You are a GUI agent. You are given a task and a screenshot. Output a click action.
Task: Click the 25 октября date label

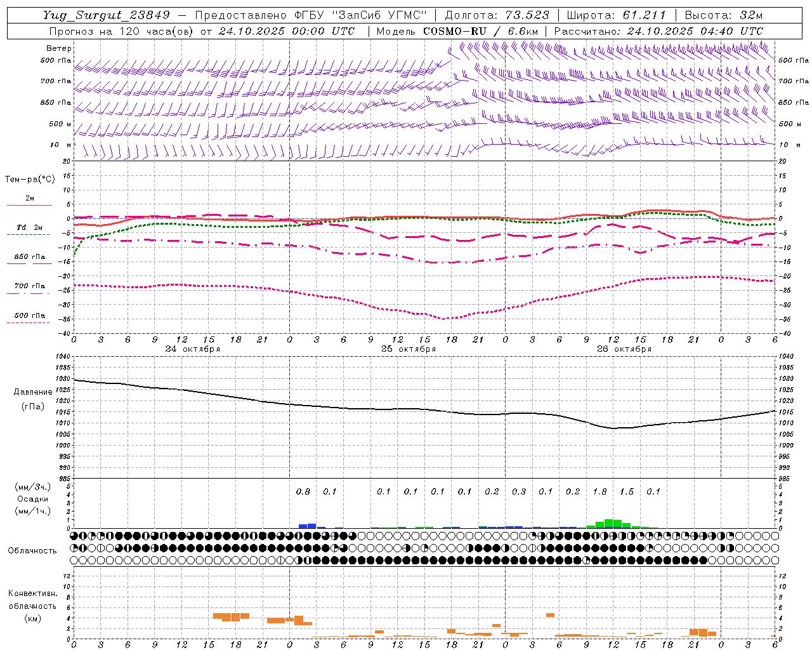coord(409,349)
